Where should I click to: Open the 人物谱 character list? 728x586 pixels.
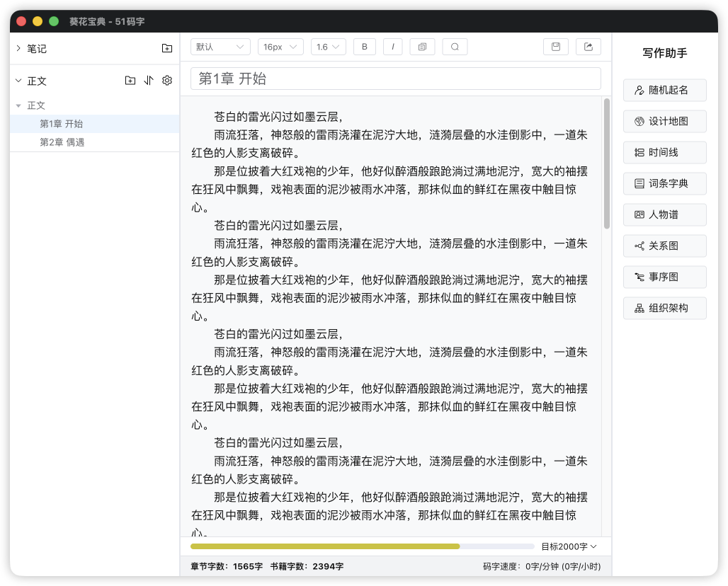(664, 214)
